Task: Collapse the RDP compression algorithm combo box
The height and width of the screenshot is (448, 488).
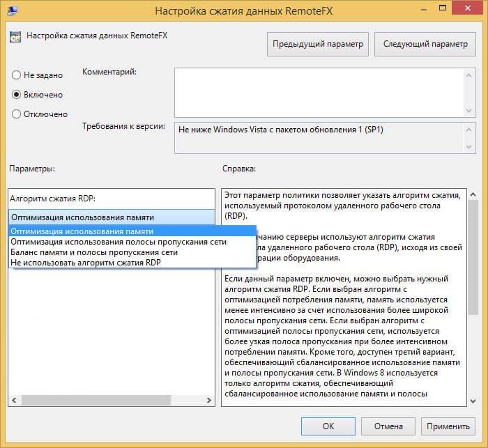Action: (x=112, y=217)
